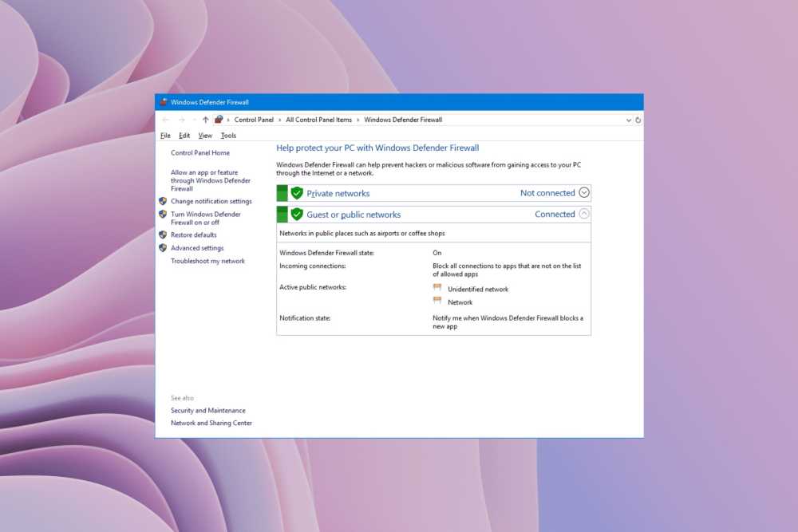Click the Network flag icon
Viewport: 798px width, 532px height.
pos(437,300)
